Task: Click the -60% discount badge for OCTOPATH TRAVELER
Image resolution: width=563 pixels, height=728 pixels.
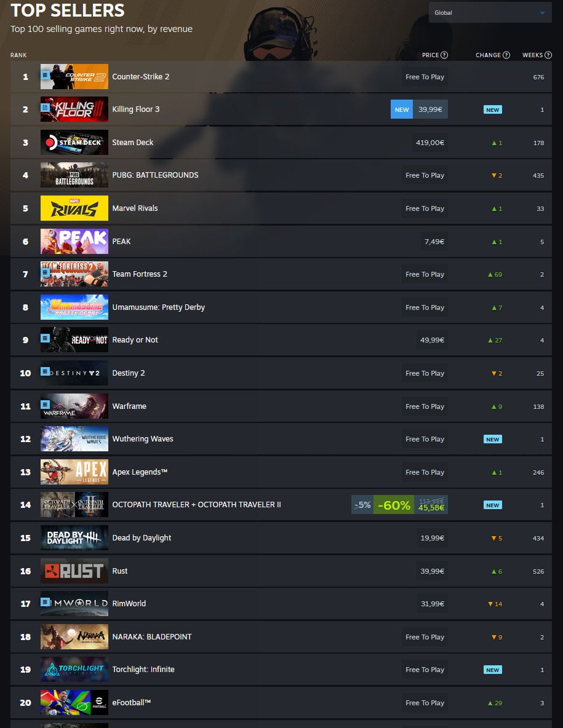Action: 394,505
